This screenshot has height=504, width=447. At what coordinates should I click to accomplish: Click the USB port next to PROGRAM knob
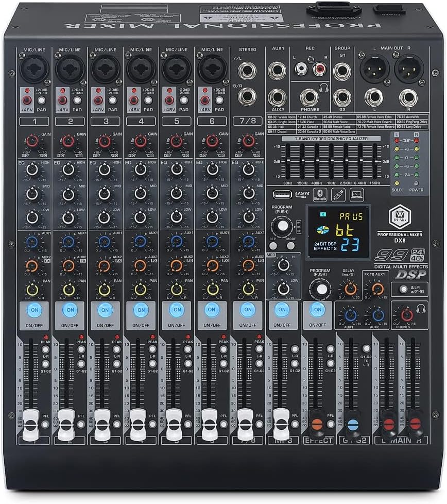282,194
